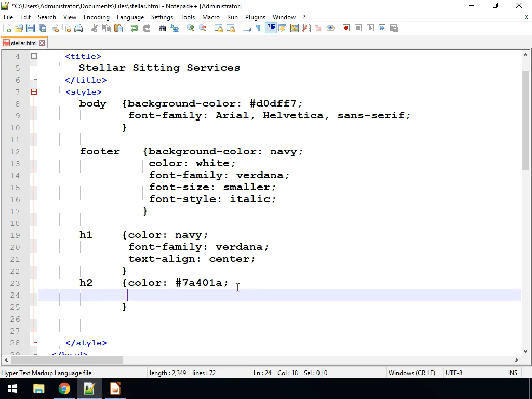
Task: Click the Paste clipboard icon
Action: pos(118,28)
